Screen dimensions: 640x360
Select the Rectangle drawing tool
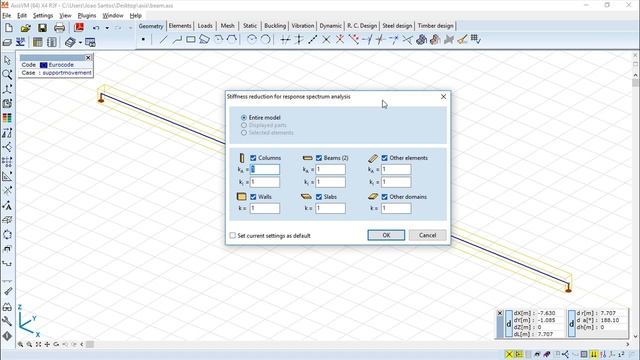point(191,40)
